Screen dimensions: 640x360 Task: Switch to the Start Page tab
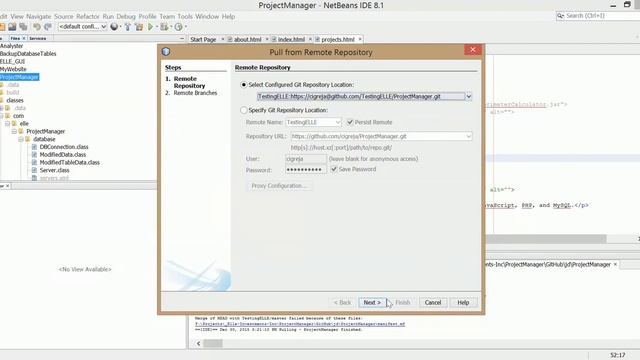pos(203,40)
